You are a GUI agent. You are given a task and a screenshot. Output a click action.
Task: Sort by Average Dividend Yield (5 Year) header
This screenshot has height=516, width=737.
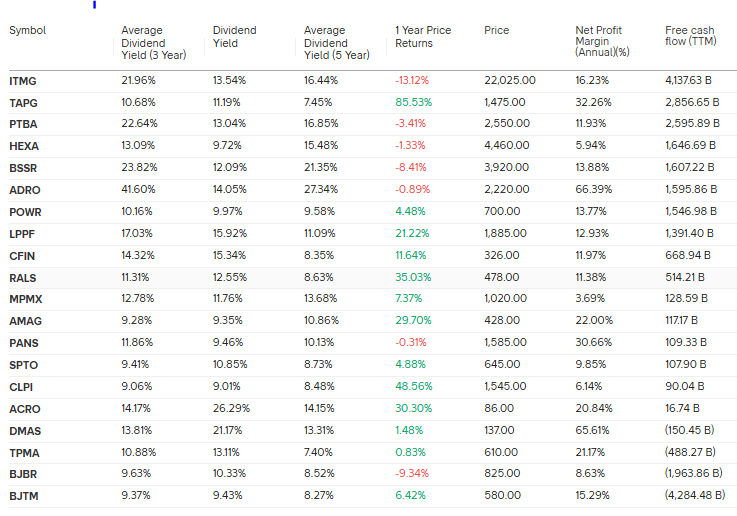(326, 44)
